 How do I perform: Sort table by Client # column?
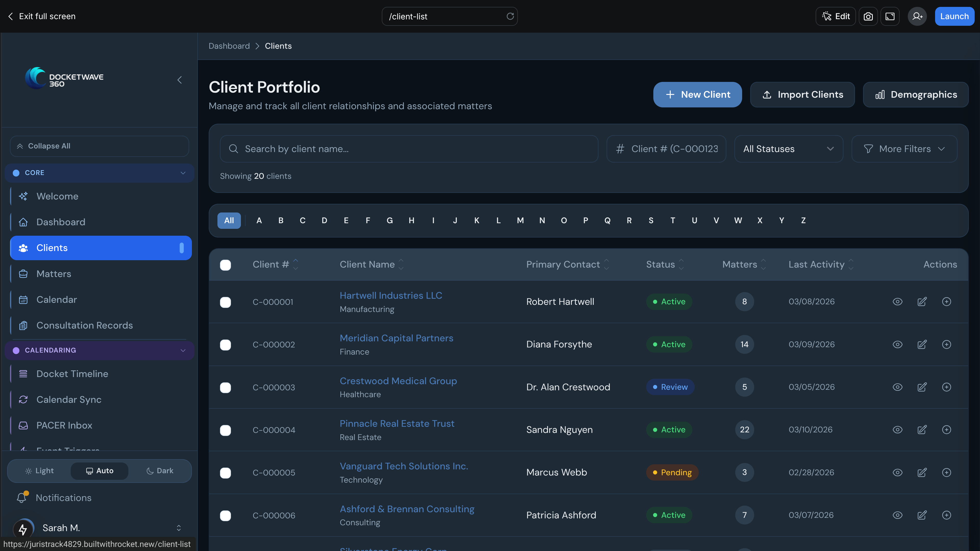(x=275, y=264)
